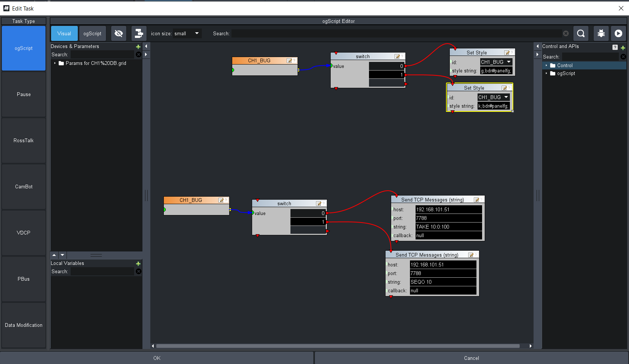Expand Params for CH1%20DB.grid folder
Screen dimensions: 629x364
(55, 63)
